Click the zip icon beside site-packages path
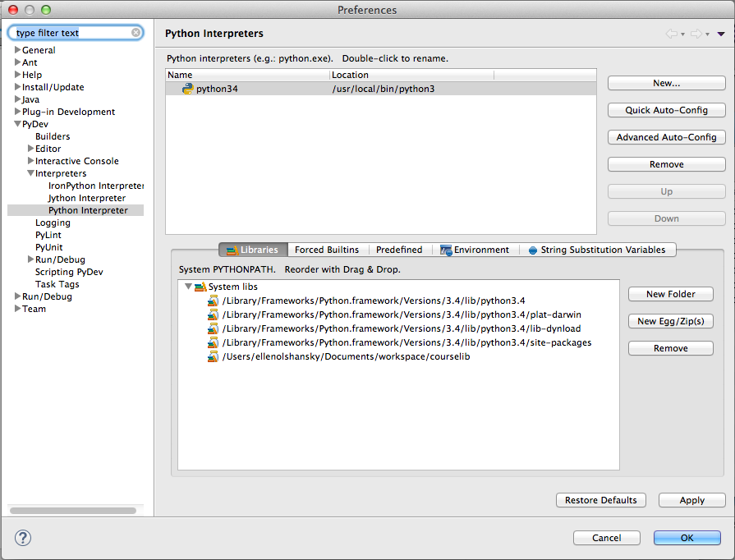 point(212,342)
